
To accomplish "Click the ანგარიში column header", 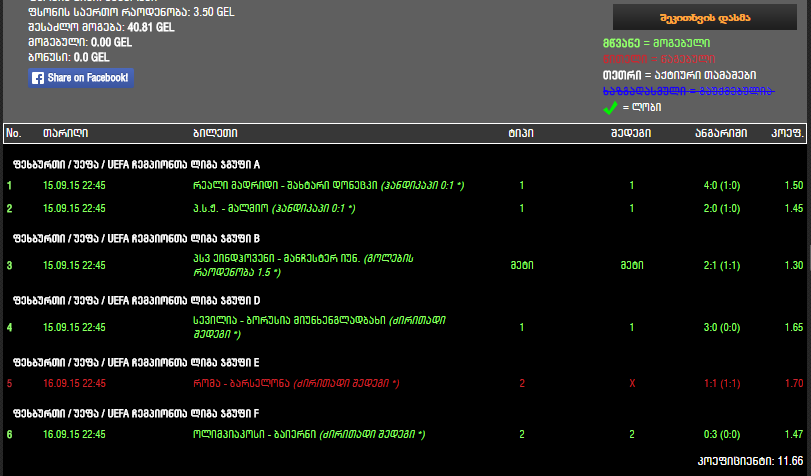I will point(721,133).
